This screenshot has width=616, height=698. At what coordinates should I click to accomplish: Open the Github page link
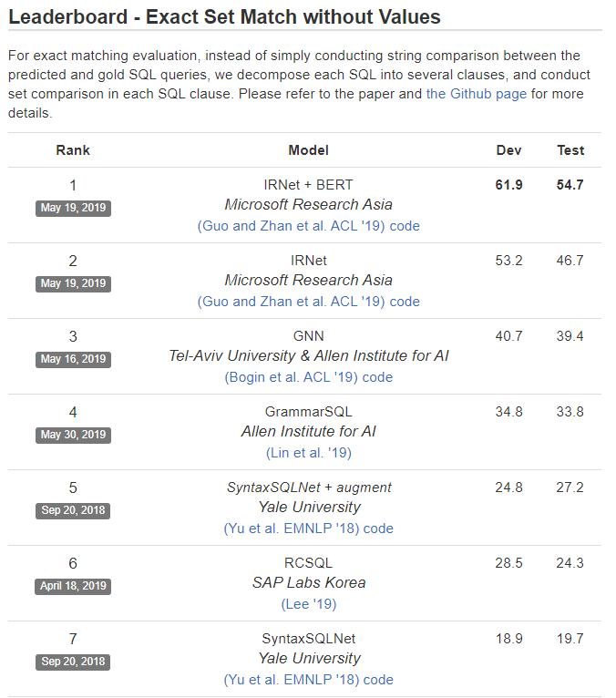(477, 94)
